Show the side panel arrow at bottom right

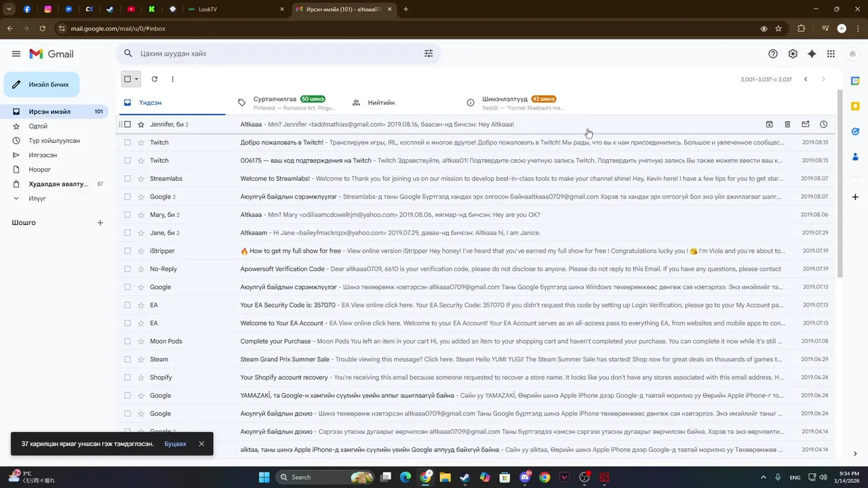coord(855,454)
